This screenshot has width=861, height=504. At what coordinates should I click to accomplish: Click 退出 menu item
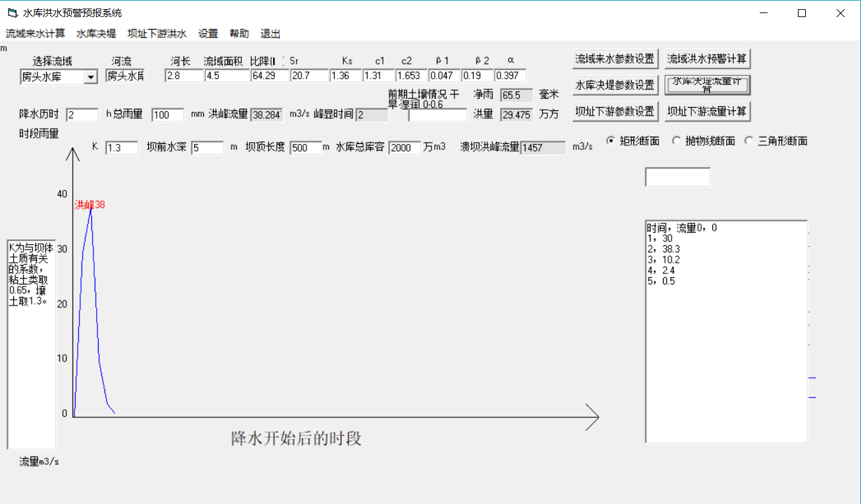(270, 34)
